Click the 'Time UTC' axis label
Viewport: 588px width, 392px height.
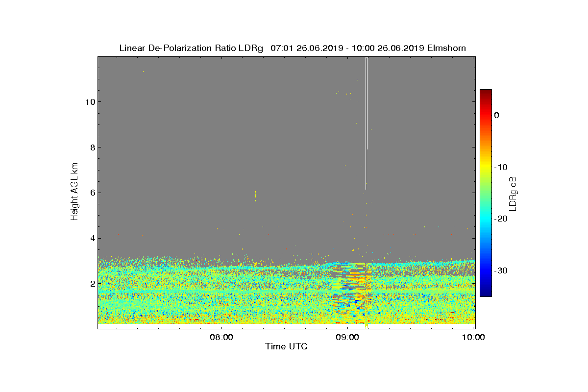(x=286, y=346)
